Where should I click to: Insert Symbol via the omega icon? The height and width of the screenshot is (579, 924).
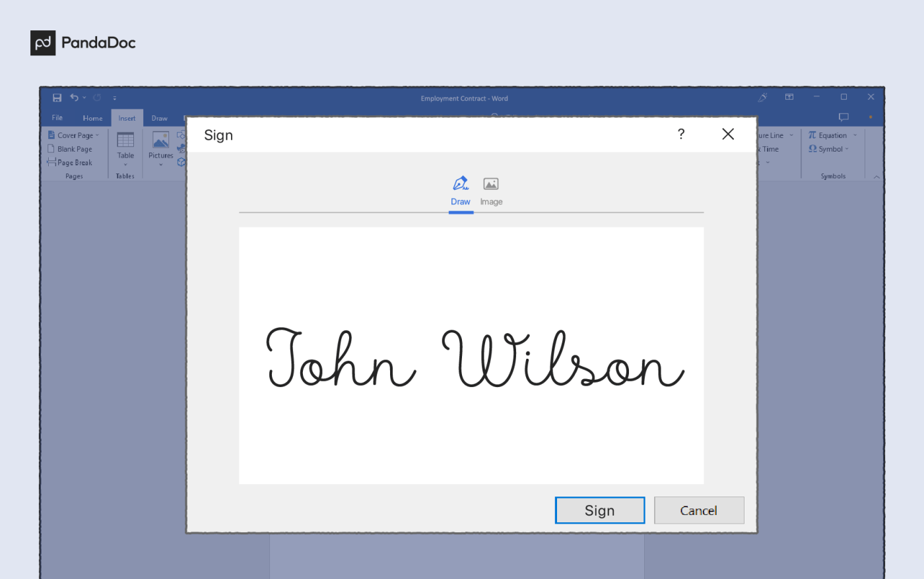pos(812,149)
